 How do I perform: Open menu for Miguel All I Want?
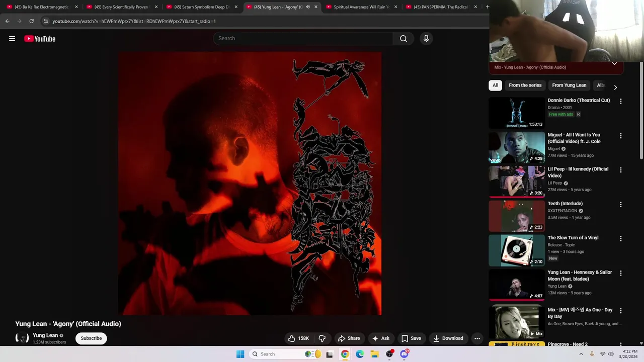pyautogui.click(x=620, y=136)
